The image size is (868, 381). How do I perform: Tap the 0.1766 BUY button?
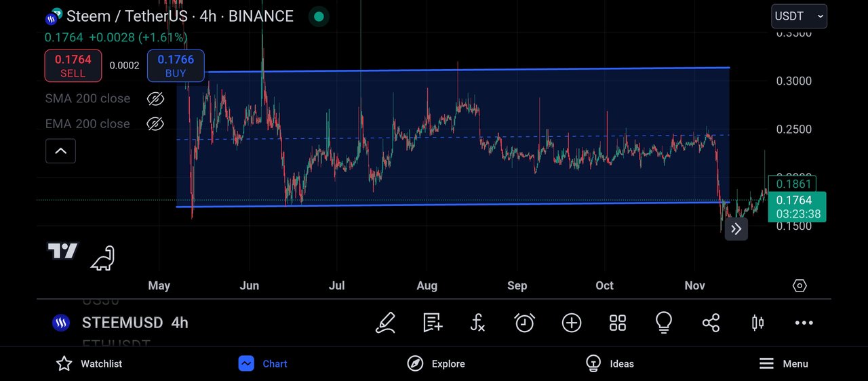click(176, 66)
